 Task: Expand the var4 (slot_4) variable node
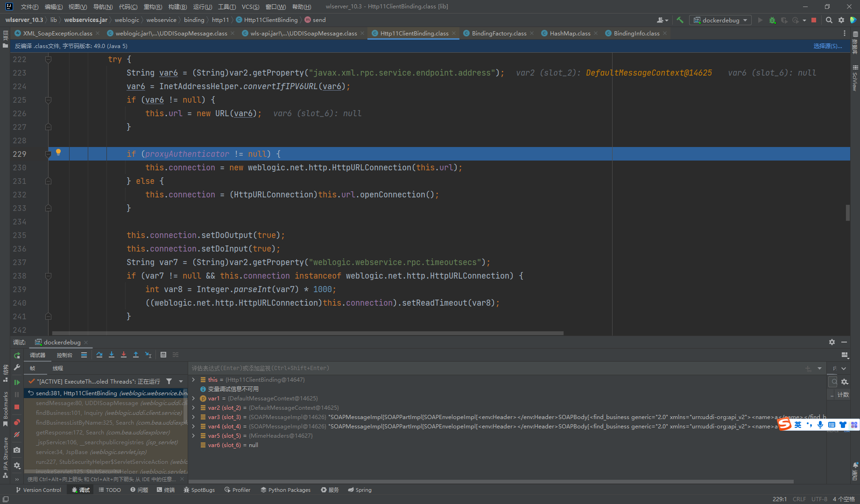click(194, 426)
